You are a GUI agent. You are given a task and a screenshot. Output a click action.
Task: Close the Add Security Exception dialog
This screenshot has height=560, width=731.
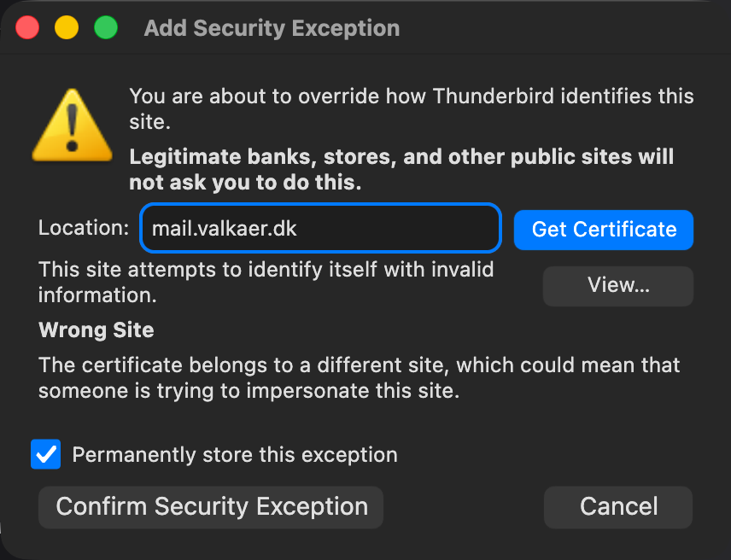[x=28, y=28]
